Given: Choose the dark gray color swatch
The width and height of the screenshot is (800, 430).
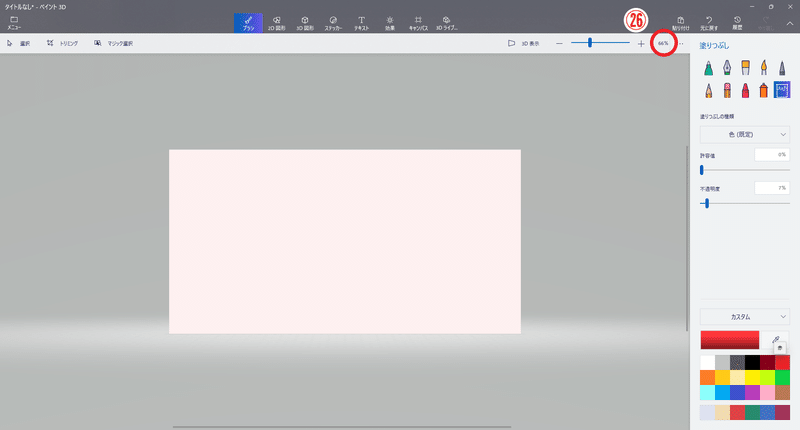Looking at the screenshot, I should [737, 363].
